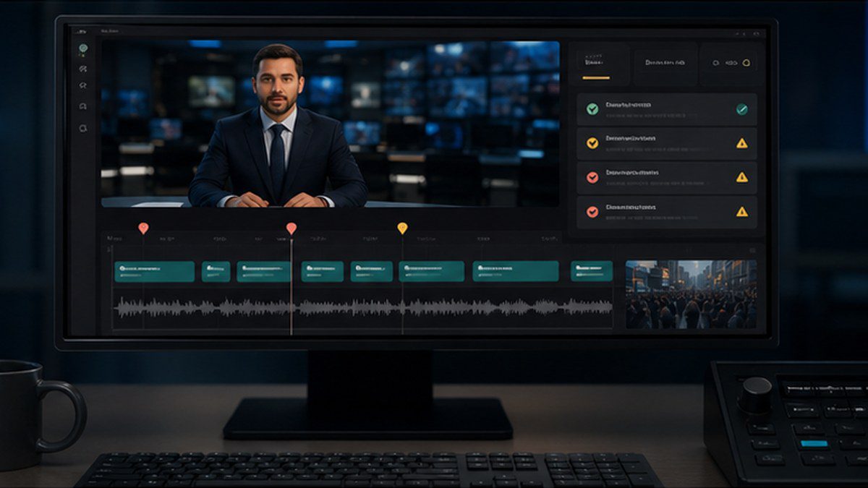The width and height of the screenshot is (868, 488).
Task: Toggle the yellow check circle on second checklist item
Action: [x=592, y=143]
